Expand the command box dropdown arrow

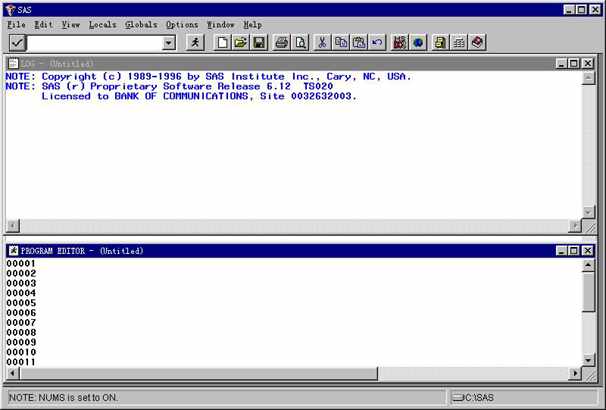pyautogui.click(x=168, y=43)
